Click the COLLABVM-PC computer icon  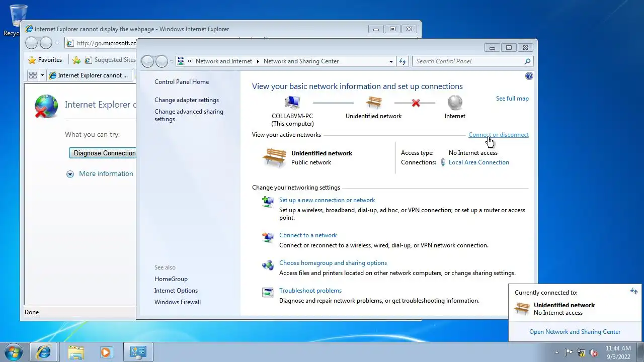coord(292,103)
